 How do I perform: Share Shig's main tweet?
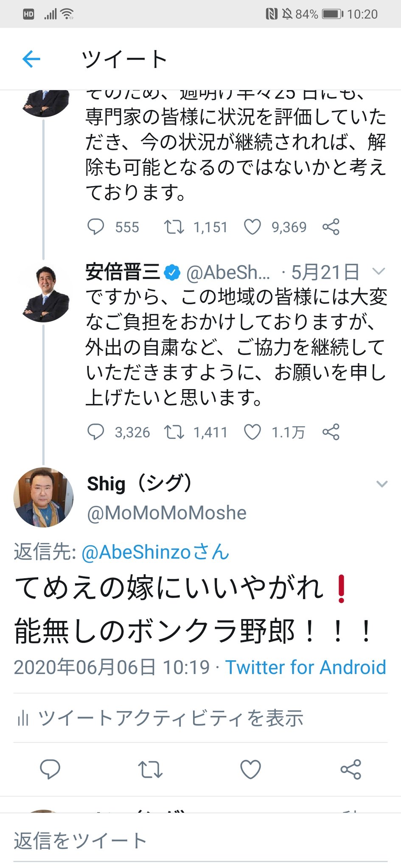[351, 769]
